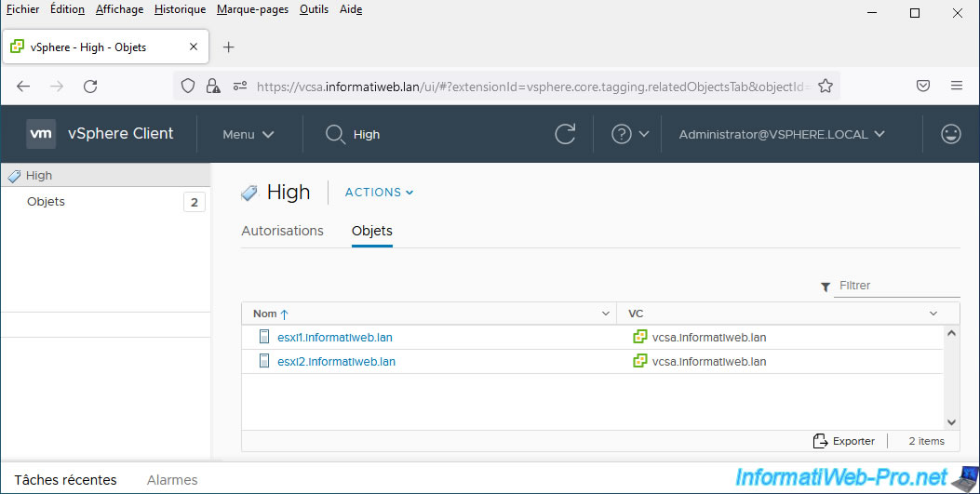
Task: Click vCenter icon in esxi1 row
Action: click(x=640, y=337)
